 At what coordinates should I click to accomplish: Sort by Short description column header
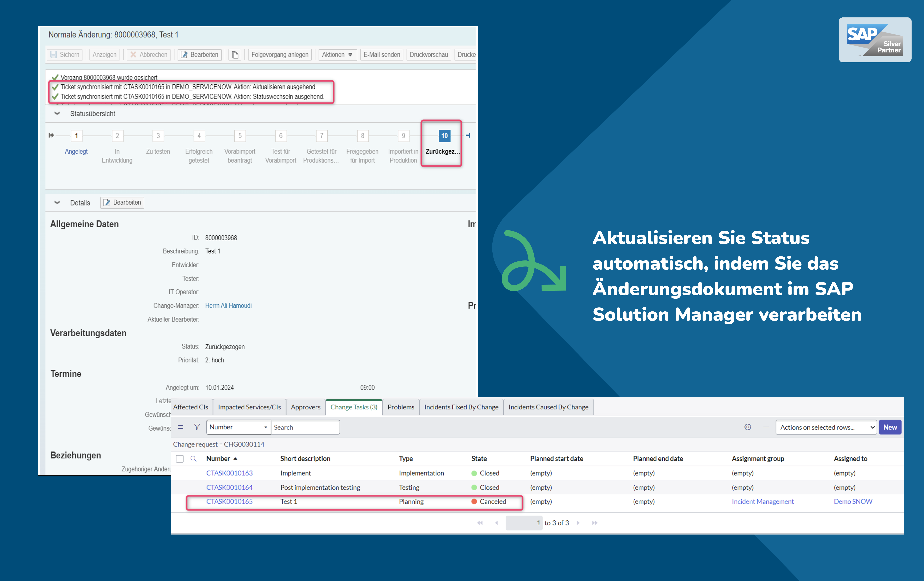(305, 459)
